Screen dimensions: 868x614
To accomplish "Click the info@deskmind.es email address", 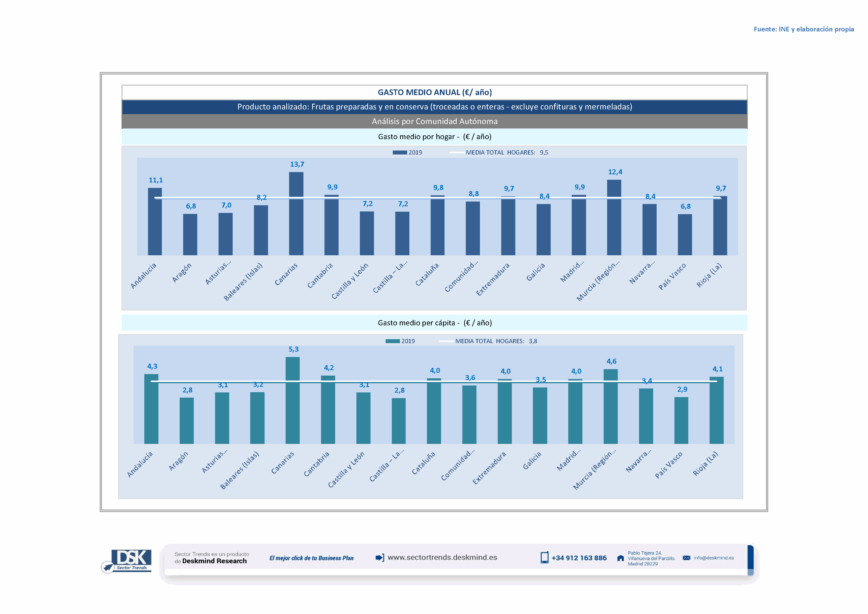I will click(x=713, y=558).
